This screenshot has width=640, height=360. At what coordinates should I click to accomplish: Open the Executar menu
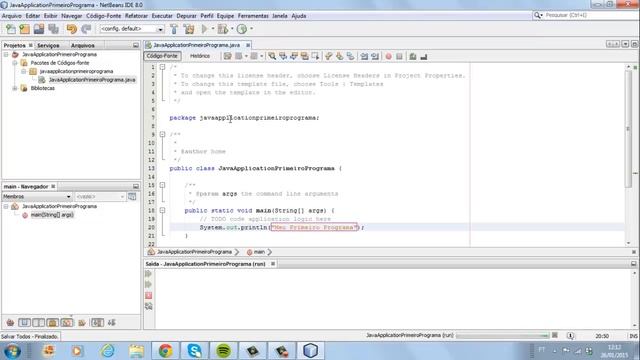(162, 16)
